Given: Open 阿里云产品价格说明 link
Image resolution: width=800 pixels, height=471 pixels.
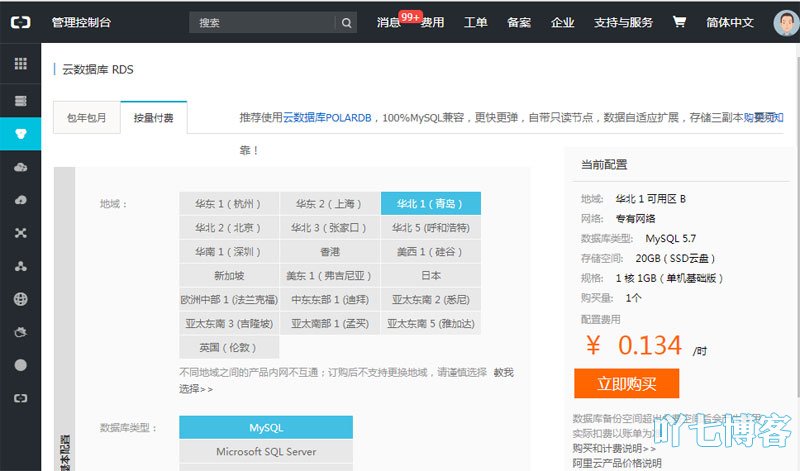Looking at the screenshot, I should click(x=617, y=463).
